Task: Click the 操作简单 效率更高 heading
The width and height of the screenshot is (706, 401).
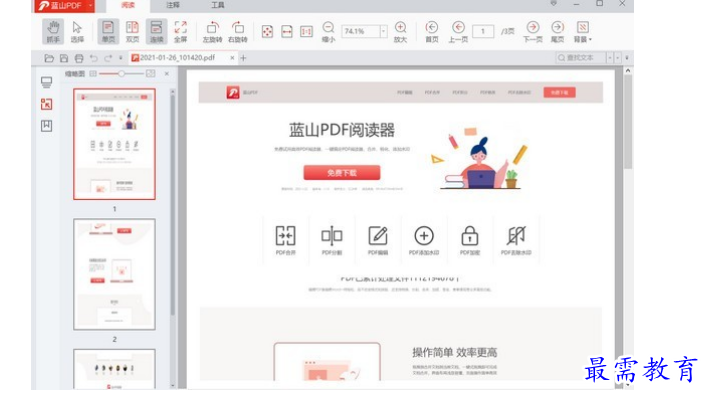Action: pyautogui.click(x=455, y=352)
